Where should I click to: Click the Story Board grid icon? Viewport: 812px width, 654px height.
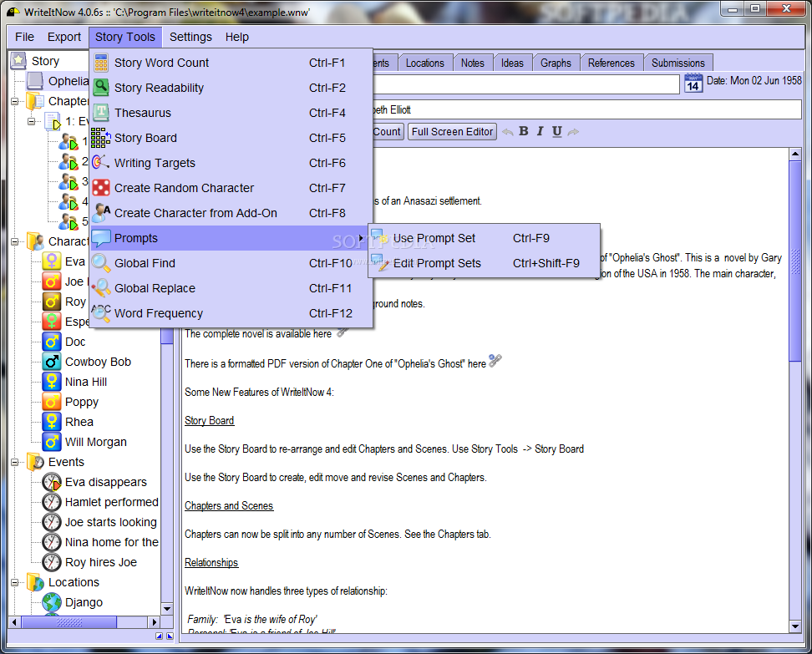100,138
